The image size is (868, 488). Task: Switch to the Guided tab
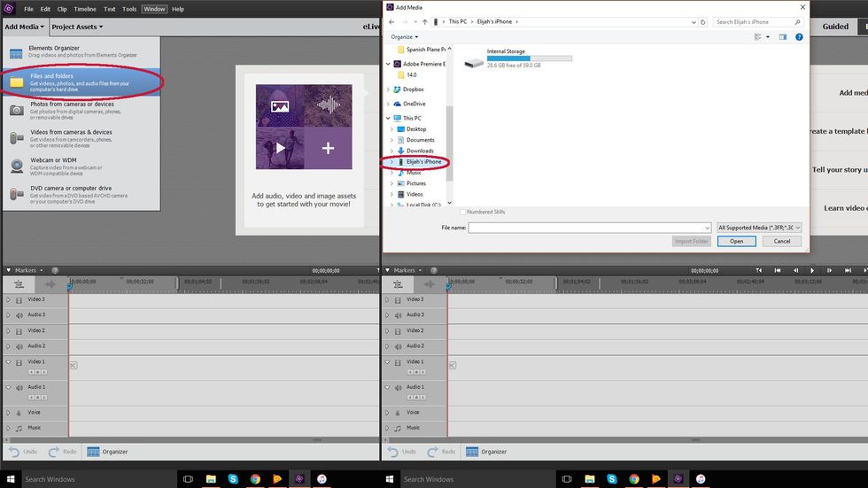835,27
